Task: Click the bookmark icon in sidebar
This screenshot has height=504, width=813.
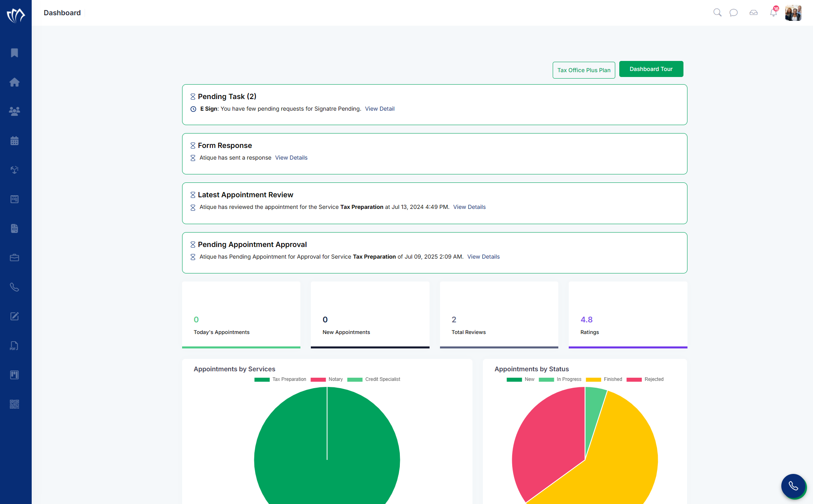Action: (x=14, y=53)
